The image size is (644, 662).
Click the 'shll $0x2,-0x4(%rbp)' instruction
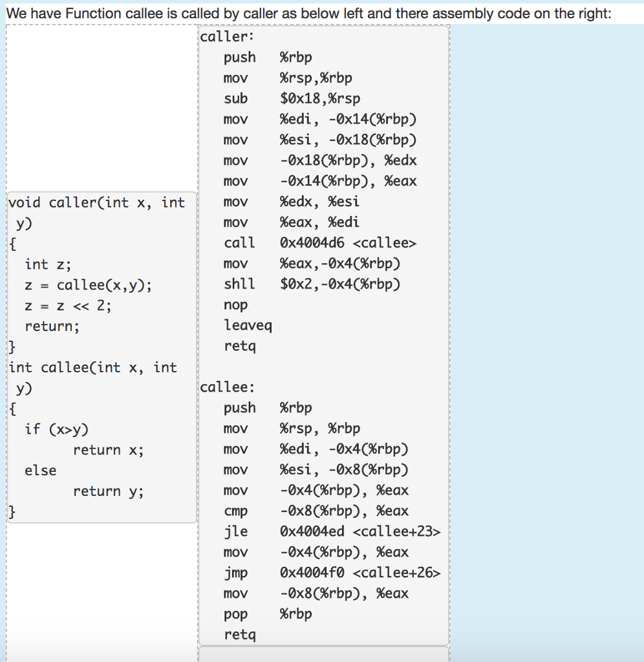point(312,284)
